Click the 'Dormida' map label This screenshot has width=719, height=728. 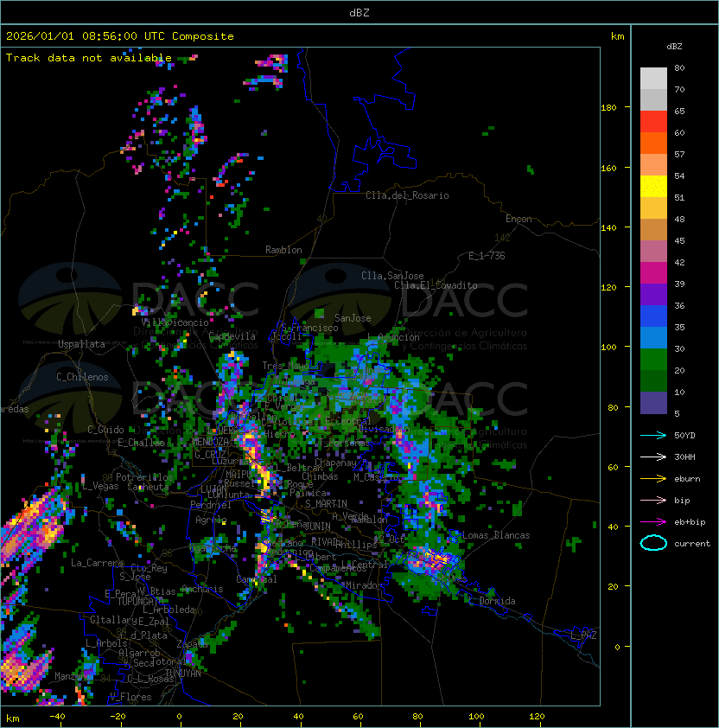497,601
